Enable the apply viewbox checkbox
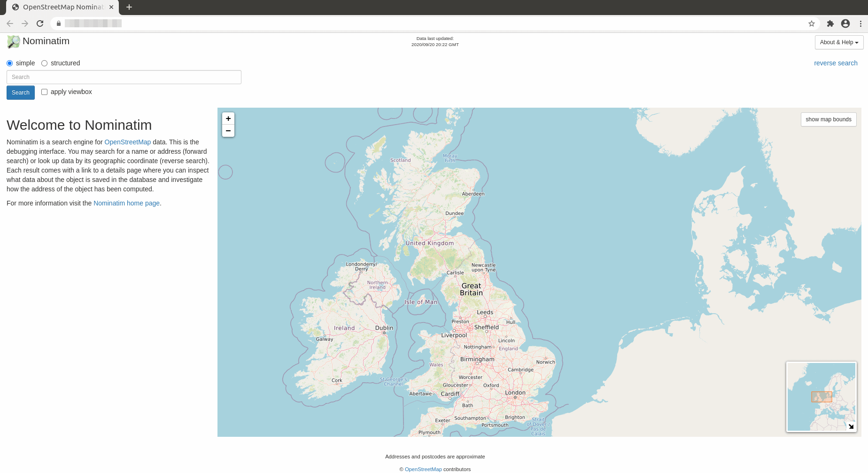868x473 pixels. [x=45, y=92]
